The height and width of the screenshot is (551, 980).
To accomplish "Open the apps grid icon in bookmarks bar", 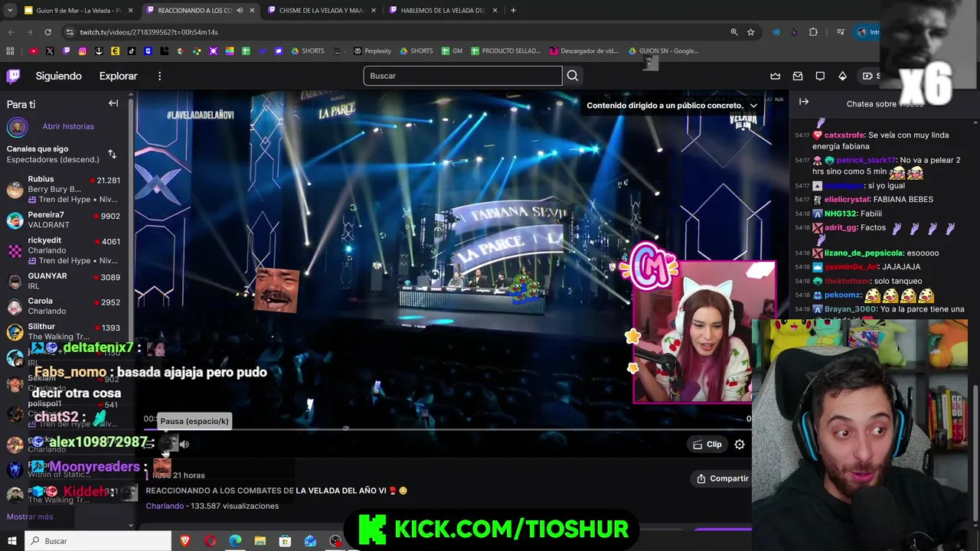I will 10,51.
